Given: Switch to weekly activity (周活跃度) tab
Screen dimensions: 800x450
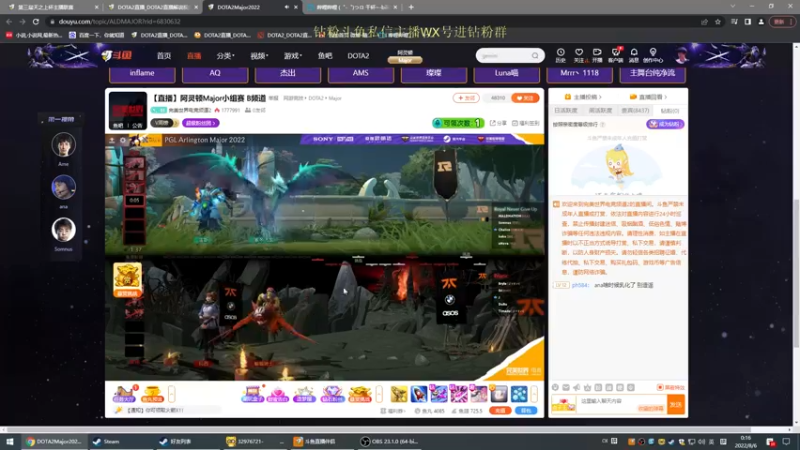Looking at the screenshot, I should point(600,110).
